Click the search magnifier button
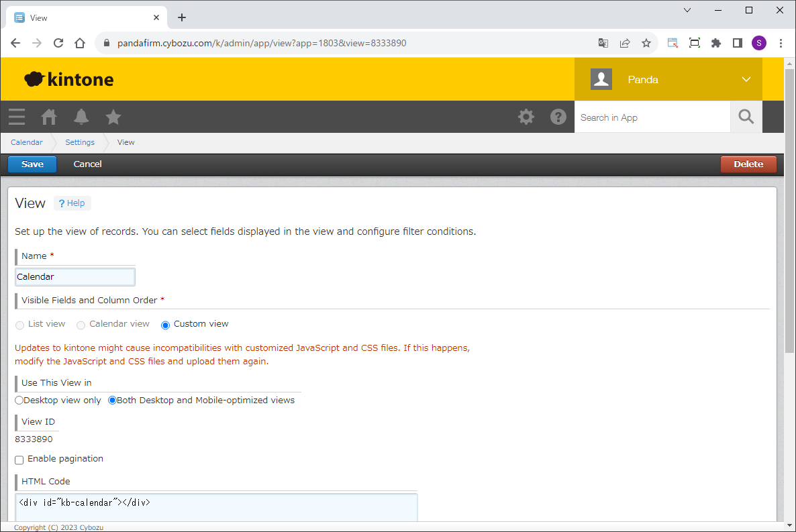This screenshot has height=532, width=796. [x=746, y=117]
